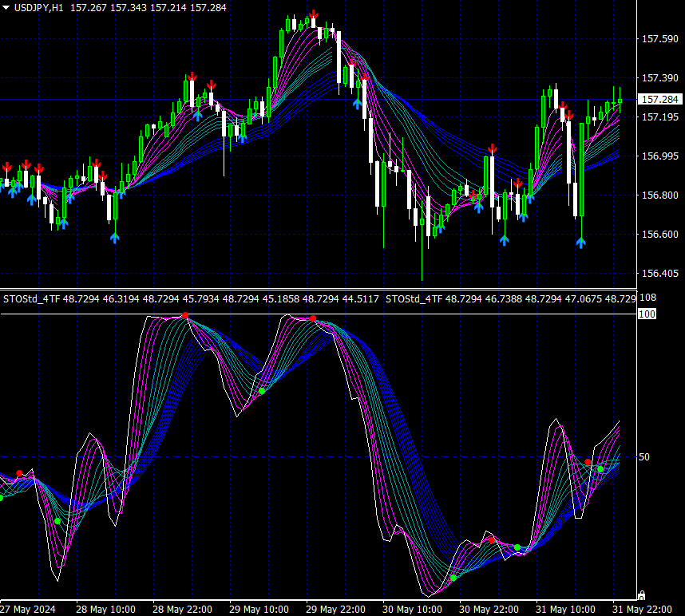Click the 30 May 22:00 time label
685x616 pixels.
[x=489, y=610]
